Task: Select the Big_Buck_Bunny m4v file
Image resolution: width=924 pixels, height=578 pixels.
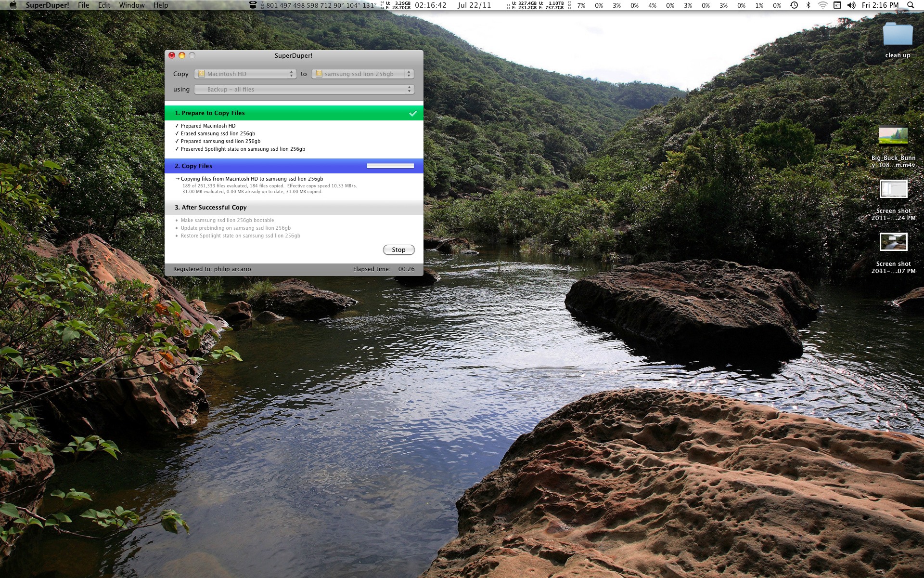Action: [893, 136]
